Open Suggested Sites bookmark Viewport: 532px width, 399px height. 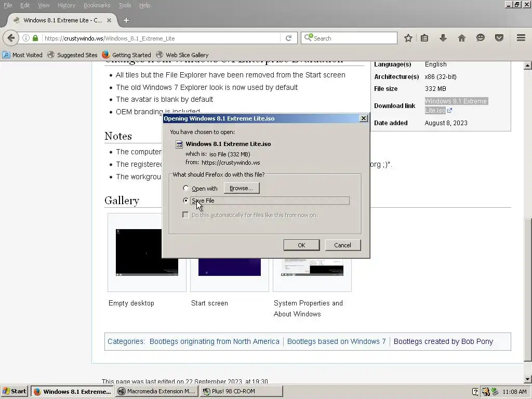(72, 55)
